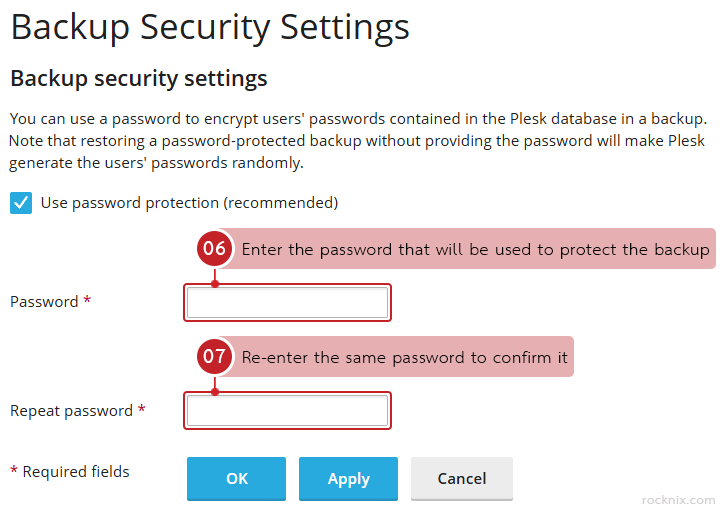Click the "Enter the password" callout text

point(475,249)
